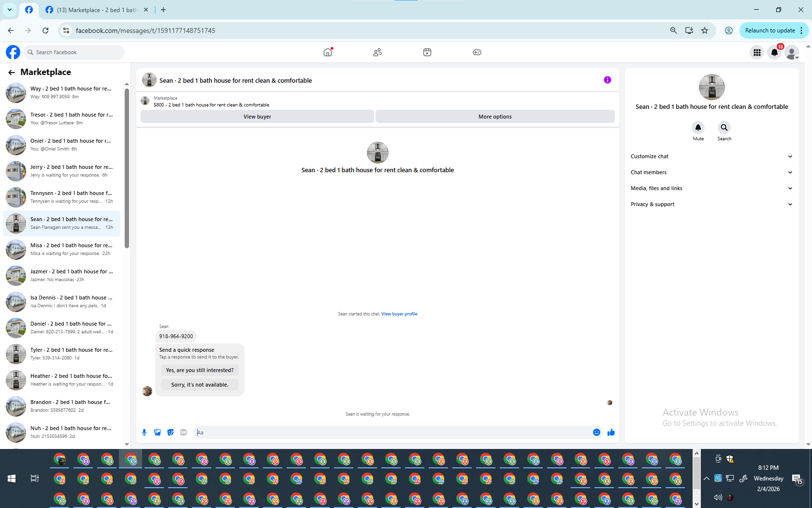Search in conversation using magnifier icon
The width and height of the screenshot is (812, 508).
tap(724, 128)
